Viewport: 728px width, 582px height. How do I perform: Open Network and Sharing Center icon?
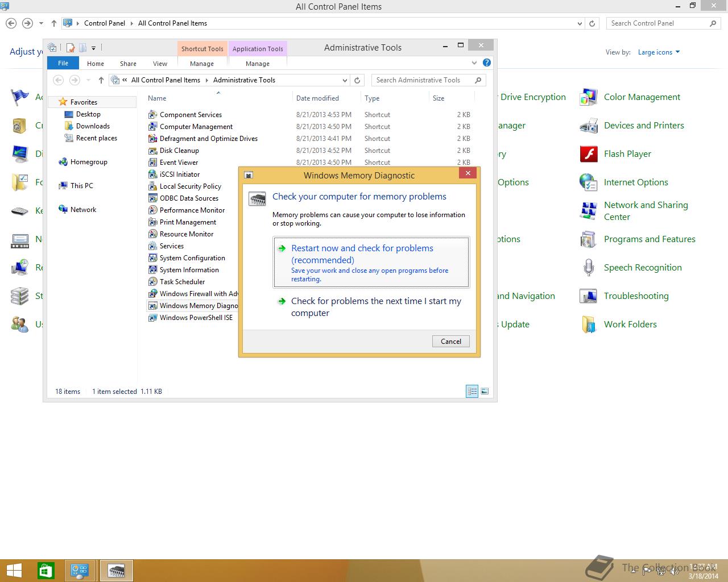click(588, 211)
